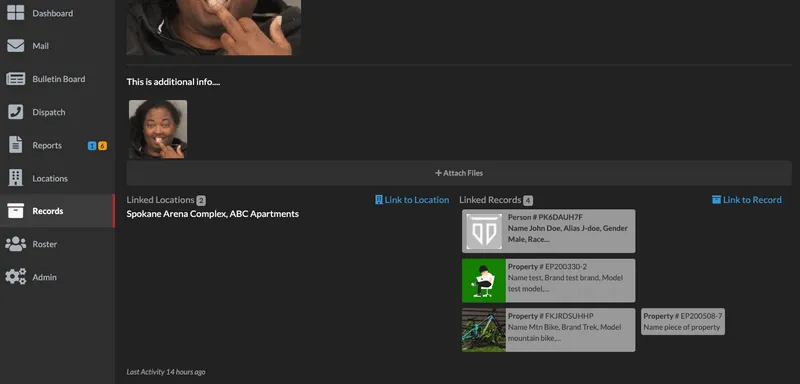Viewport: 800px width, 384px height.
Task: Click the building icon beside Link to Location
Action: click(x=379, y=200)
